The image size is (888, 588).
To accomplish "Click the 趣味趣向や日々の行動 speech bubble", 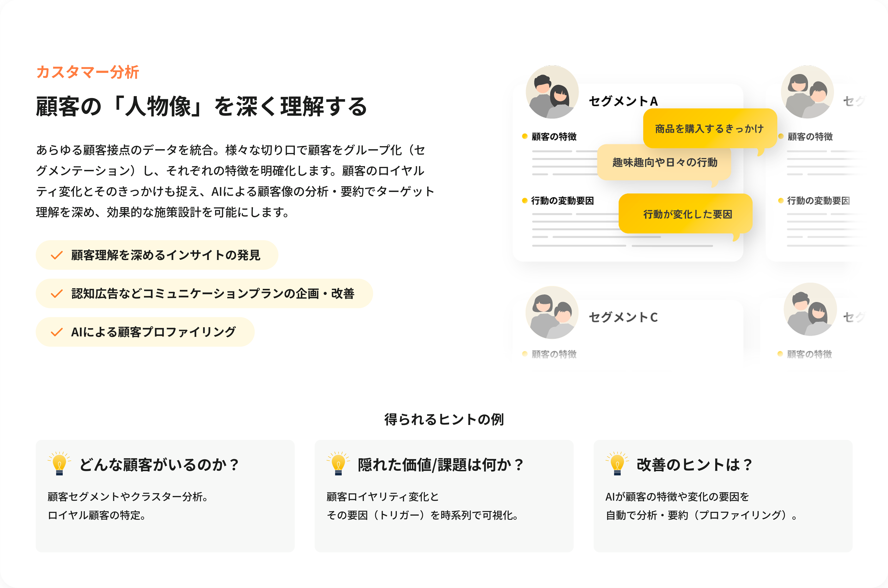I will coord(664,162).
